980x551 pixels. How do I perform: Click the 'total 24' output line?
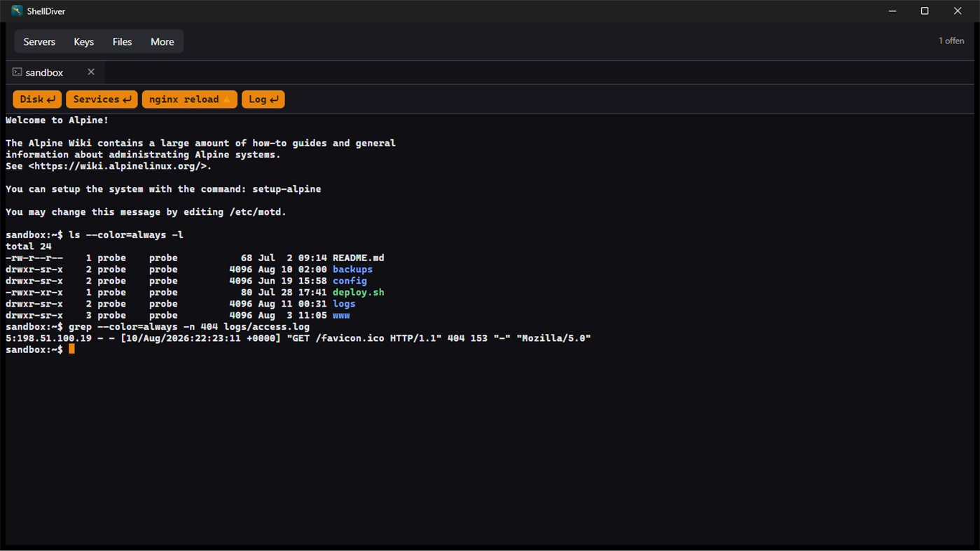coord(29,246)
